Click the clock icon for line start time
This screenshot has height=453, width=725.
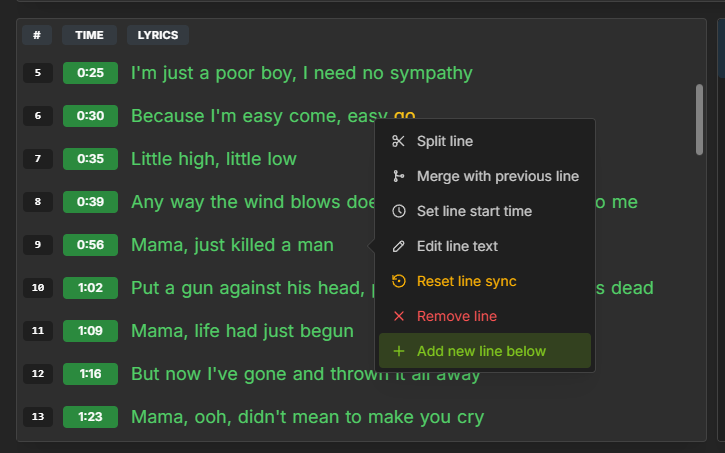click(x=399, y=211)
